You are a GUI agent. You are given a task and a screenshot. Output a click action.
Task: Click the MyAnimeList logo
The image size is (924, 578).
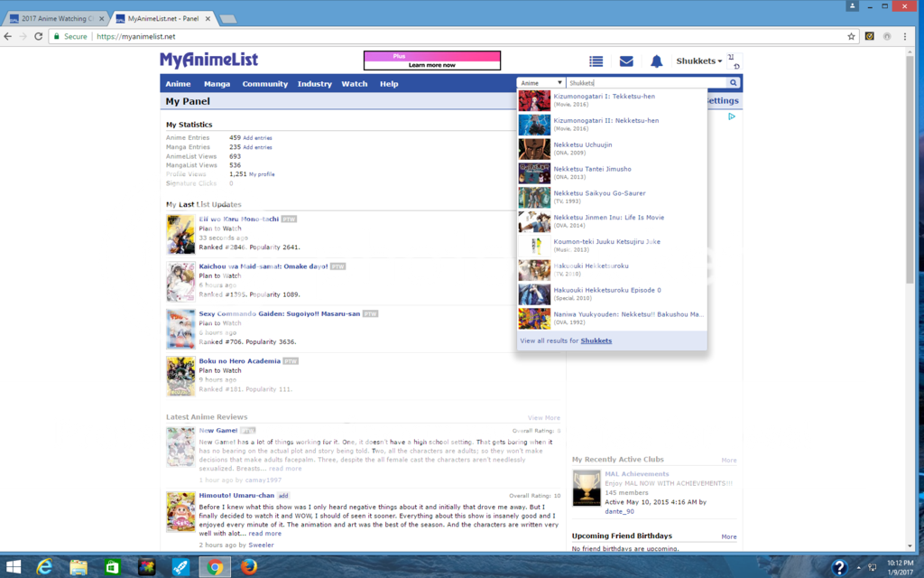[x=208, y=60]
